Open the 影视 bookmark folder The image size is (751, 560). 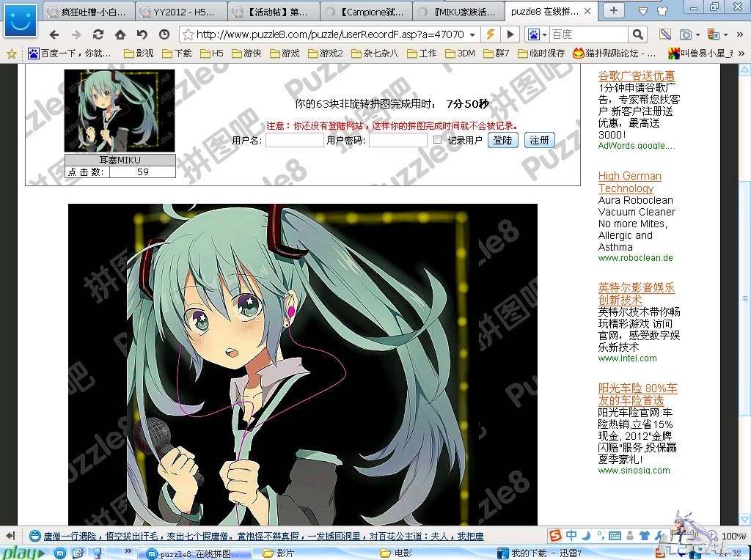coord(139,53)
